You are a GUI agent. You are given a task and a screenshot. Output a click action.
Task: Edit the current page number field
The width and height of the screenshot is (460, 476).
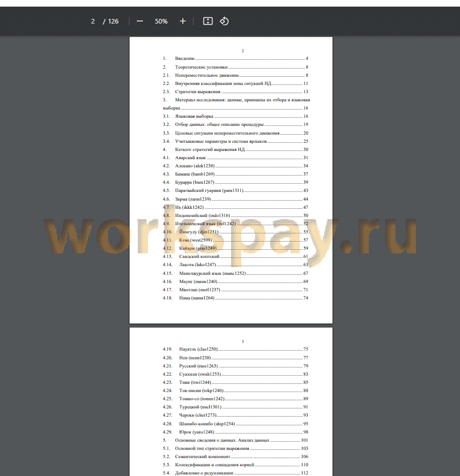tap(93, 21)
